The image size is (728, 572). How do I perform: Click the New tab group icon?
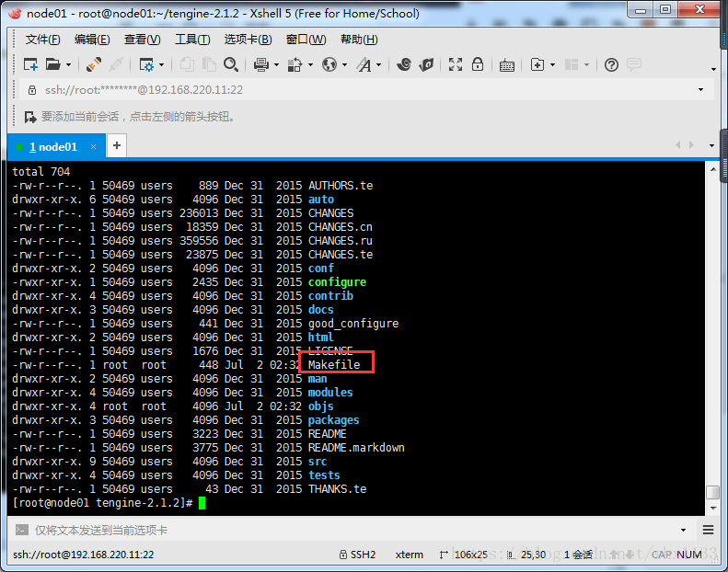[x=537, y=65]
